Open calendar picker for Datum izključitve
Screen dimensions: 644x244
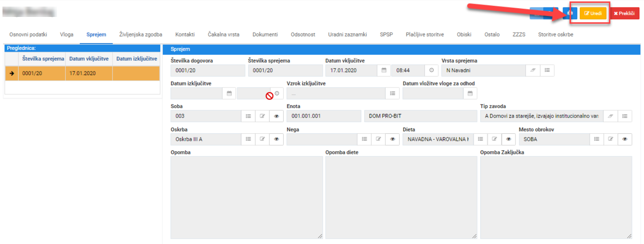(229, 93)
